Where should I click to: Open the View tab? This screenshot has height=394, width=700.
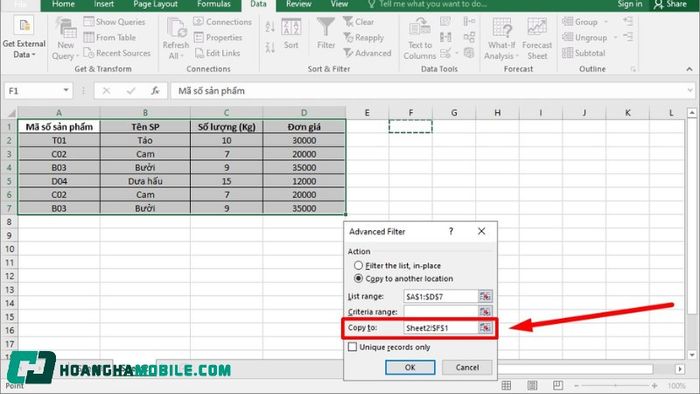point(339,4)
